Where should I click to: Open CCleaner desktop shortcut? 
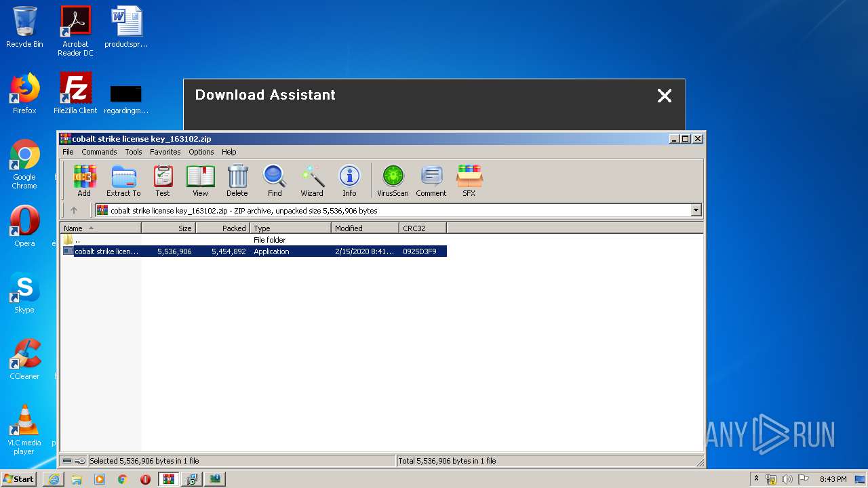[24, 359]
